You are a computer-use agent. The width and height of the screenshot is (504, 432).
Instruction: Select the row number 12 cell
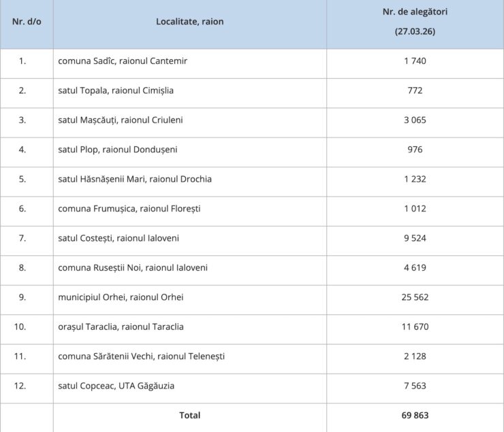(x=22, y=386)
